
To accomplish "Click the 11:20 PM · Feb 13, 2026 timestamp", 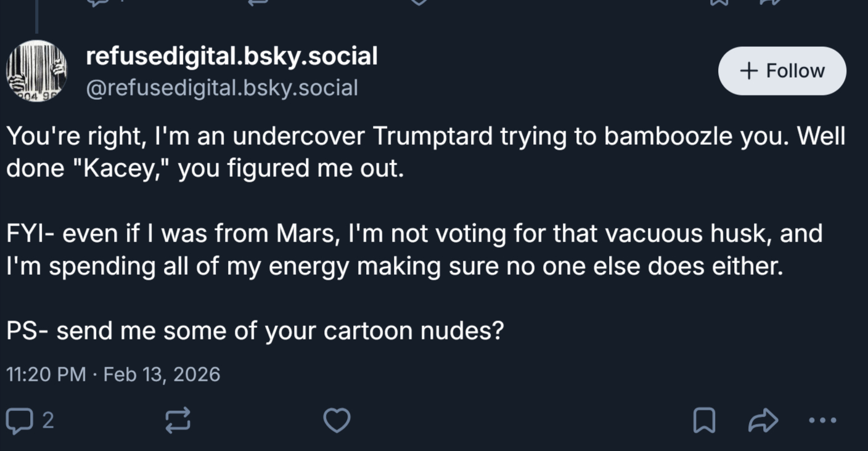I will [113, 374].
